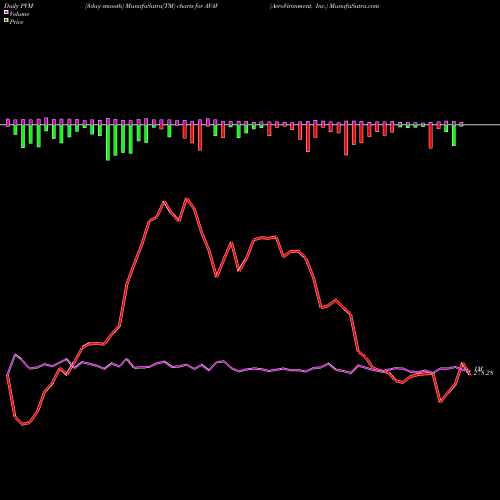Screen dimensions: 500x500
Task: Select the 'Volume' legend label
Action: point(19,14)
